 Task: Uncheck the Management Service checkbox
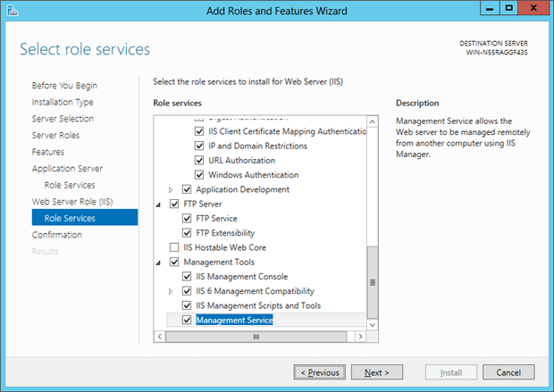[187, 320]
